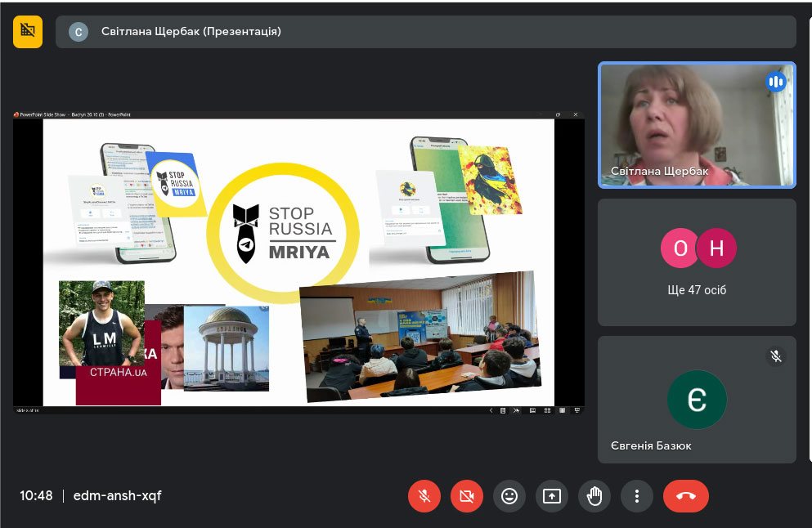Viewport: 812px width, 528px height.
Task: Open the PowerPoint slide list menu icon
Action: pos(503,410)
